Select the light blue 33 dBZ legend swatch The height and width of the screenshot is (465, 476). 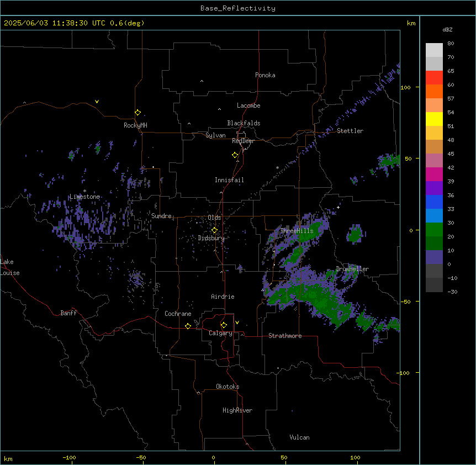coord(434,215)
